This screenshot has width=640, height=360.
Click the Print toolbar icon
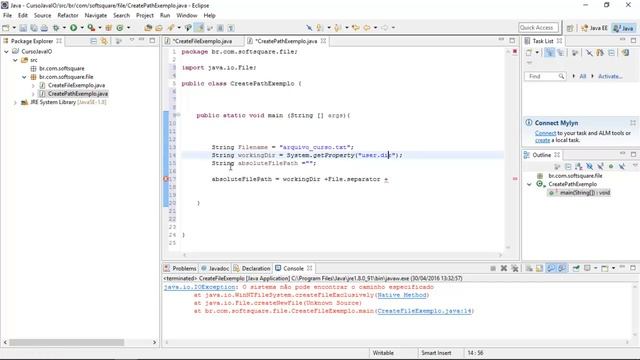point(44,28)
